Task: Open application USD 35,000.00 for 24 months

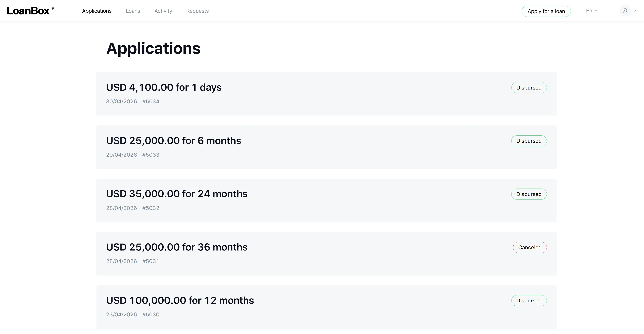Action: point(326,200)
